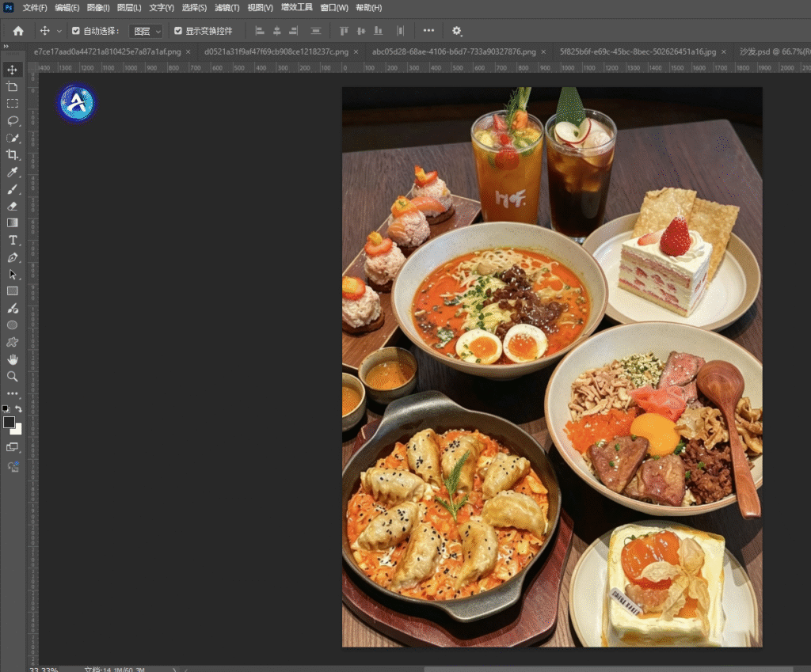
Task: Select the Eraser tool
Action: (13, 206)
